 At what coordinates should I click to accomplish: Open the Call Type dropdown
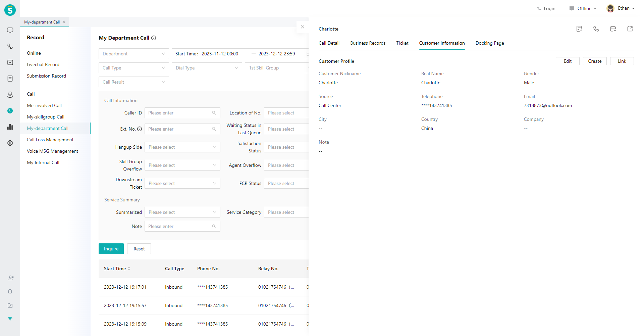tap(134, 68)
